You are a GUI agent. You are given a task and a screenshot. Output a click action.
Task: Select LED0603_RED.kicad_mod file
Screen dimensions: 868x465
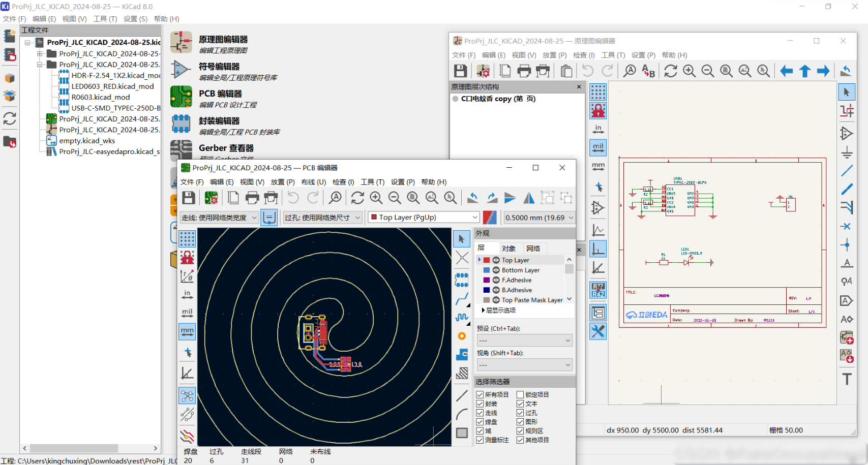[x=112, y=86]
